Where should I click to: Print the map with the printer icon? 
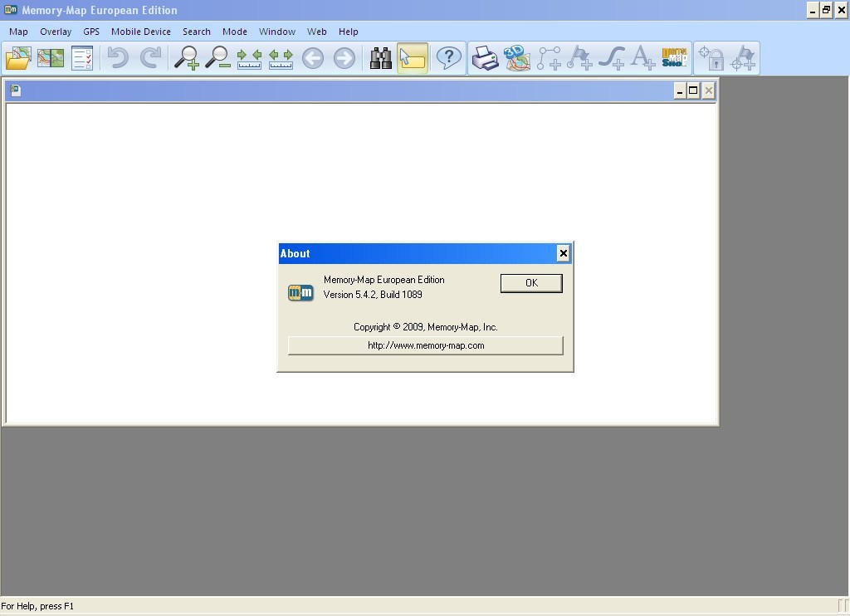coord(485,57)
